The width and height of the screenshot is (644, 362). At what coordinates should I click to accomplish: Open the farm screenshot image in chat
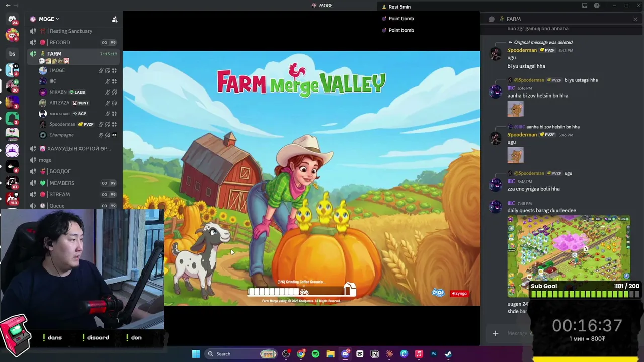(x=569, y=256)
